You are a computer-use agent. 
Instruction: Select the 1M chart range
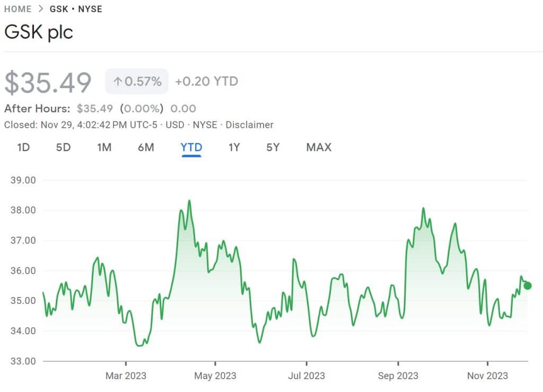[104, 147]
